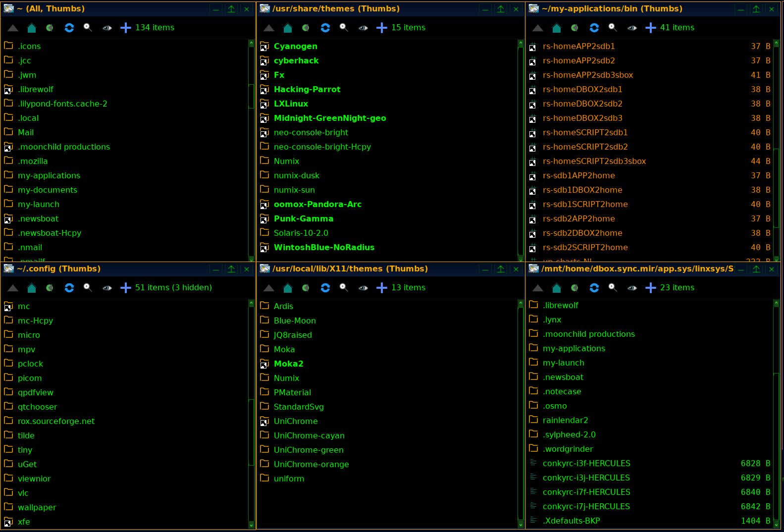Open bookmarks in the /mnt/home/dbox.sync.mir window
The width and height of the screenshot is (784, 532).
(575, 288)
